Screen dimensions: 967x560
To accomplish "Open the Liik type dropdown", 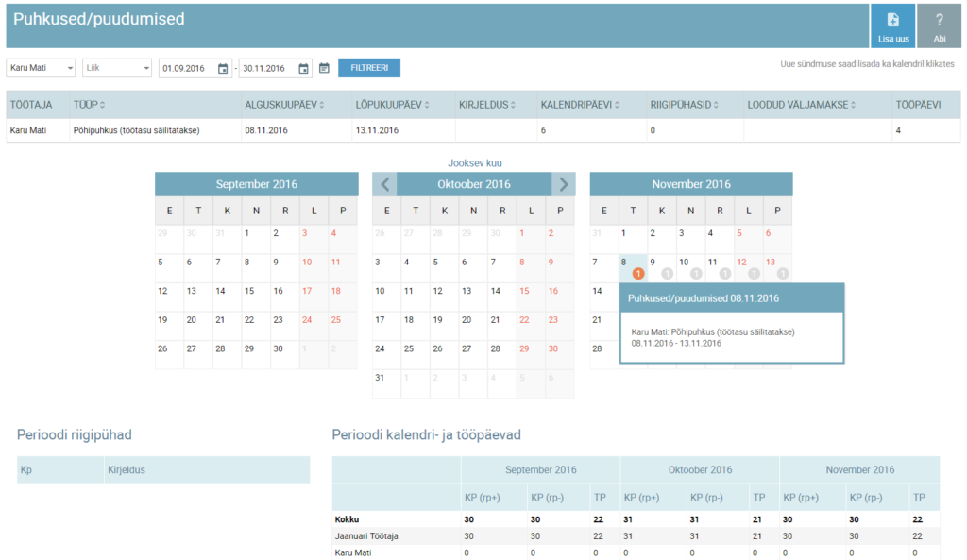I will click(117, 68).
